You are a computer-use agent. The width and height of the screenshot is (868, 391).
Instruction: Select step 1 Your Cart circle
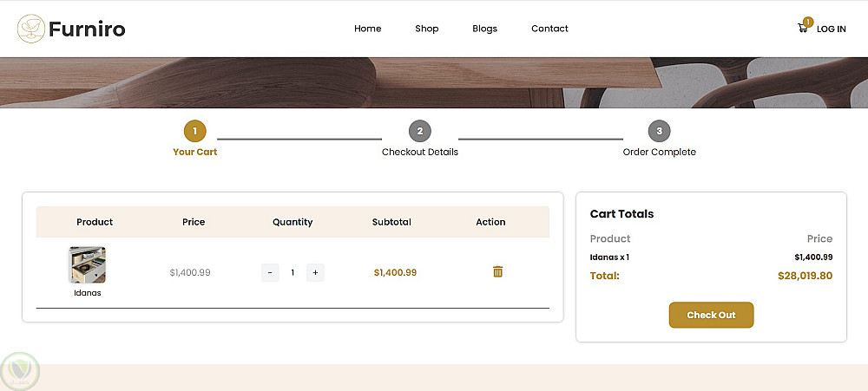(195, 132)
